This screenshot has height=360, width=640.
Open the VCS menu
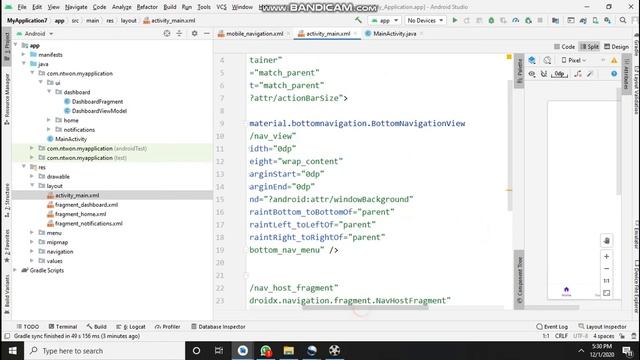pyautogui.click(x=221, y=7)
